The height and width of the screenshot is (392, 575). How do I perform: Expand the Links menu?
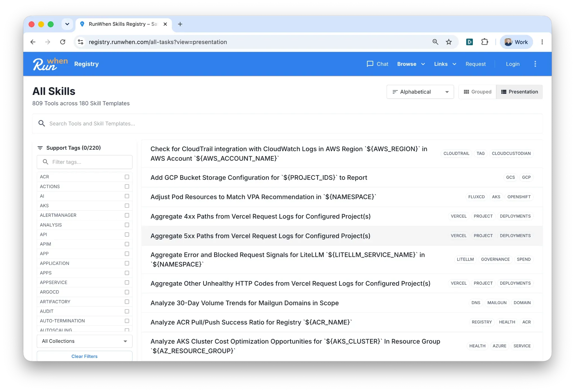point(445,64)
